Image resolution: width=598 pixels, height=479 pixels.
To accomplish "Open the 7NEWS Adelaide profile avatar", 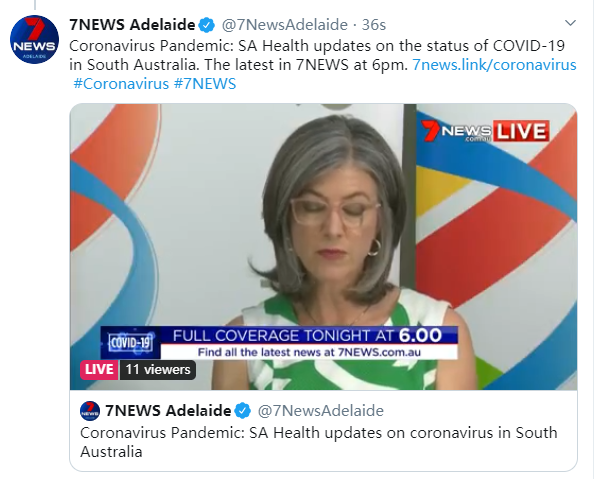I will (x=34, y=39).
